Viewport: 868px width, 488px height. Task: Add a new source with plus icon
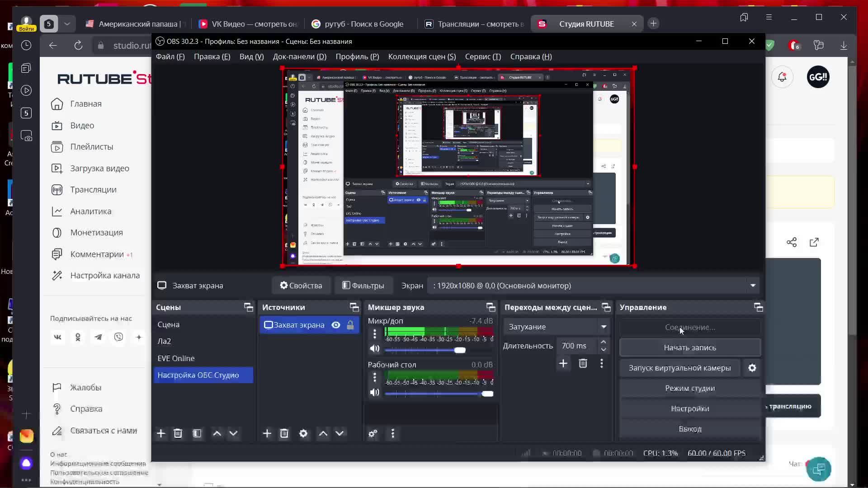267,434
